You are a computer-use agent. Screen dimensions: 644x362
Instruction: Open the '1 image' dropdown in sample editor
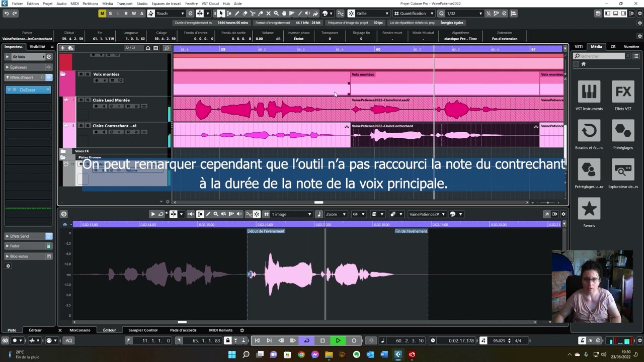tap(292, 214)
